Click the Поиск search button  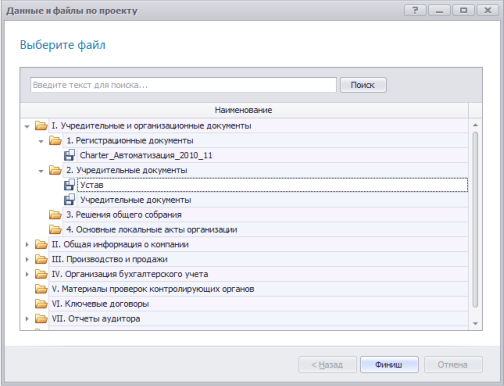(x=363, y=85)
